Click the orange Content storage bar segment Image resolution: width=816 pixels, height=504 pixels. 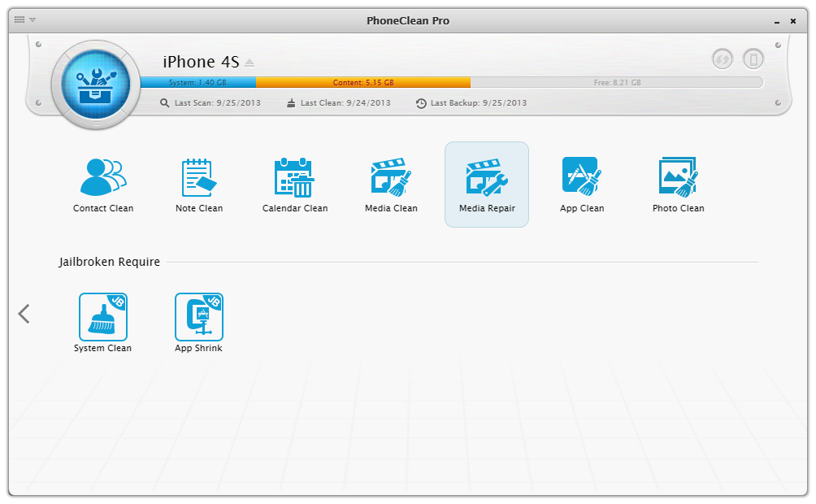(362, 83)
